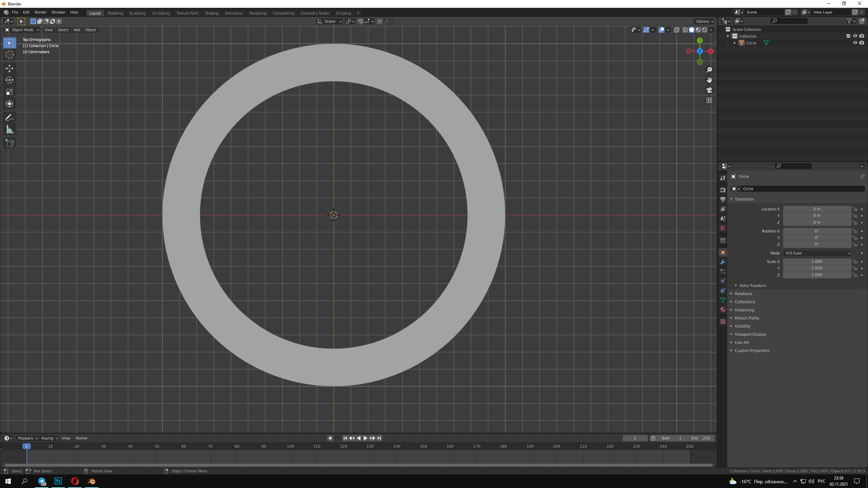Jump to the end frame button
Image resolution: width=868 pixels, height=488 pixels.
click(x=379, y=438)
